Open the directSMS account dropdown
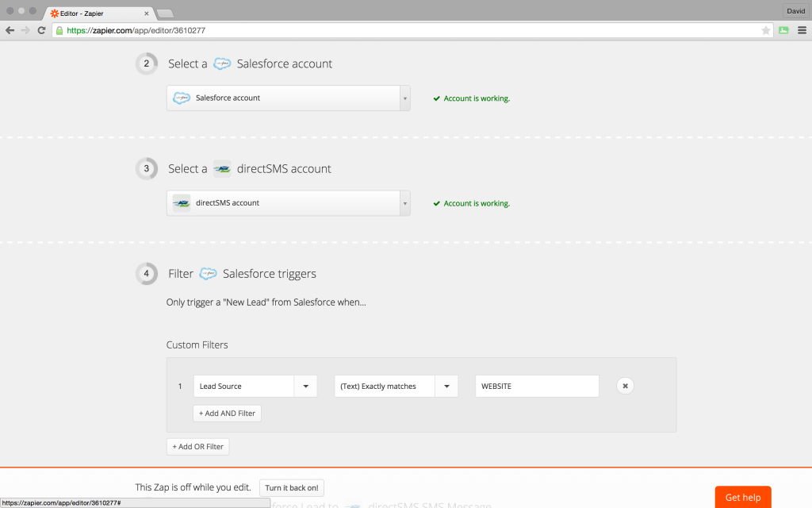The width and height of the screenshot is (812, 508). 289,203
